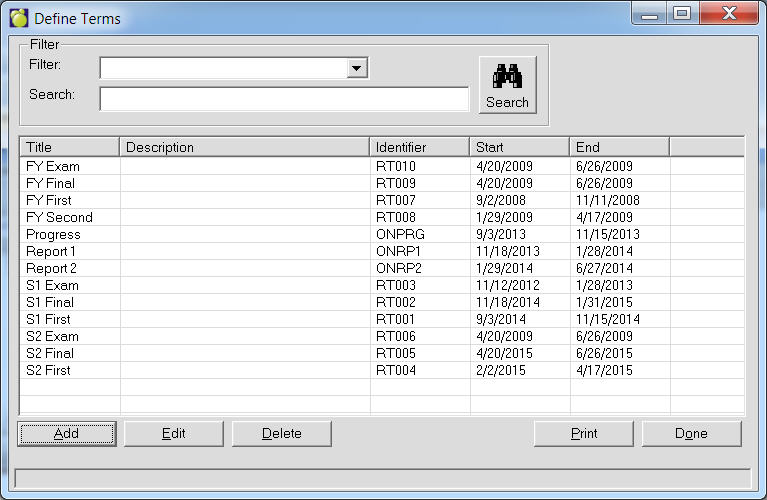Click the Description column header
This screenshot has width=767, height=500.
[x=245, y=147]
